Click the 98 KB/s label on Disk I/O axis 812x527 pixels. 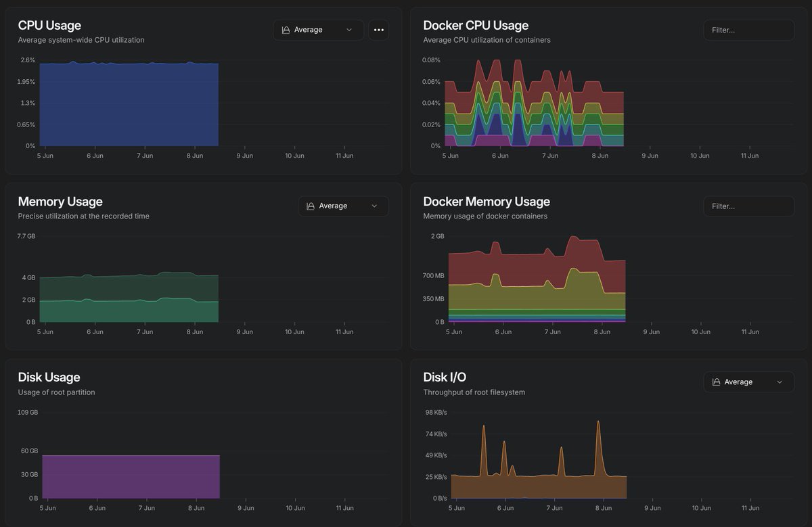pyautogui.click(x=436, y=413)
